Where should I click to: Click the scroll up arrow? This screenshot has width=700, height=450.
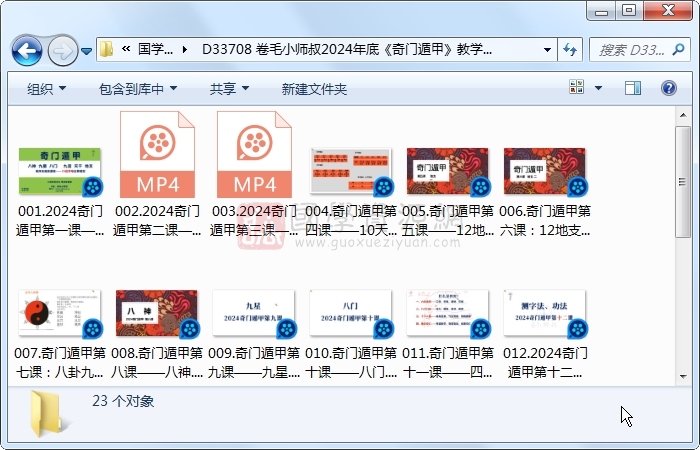click(x=683, y=115)
